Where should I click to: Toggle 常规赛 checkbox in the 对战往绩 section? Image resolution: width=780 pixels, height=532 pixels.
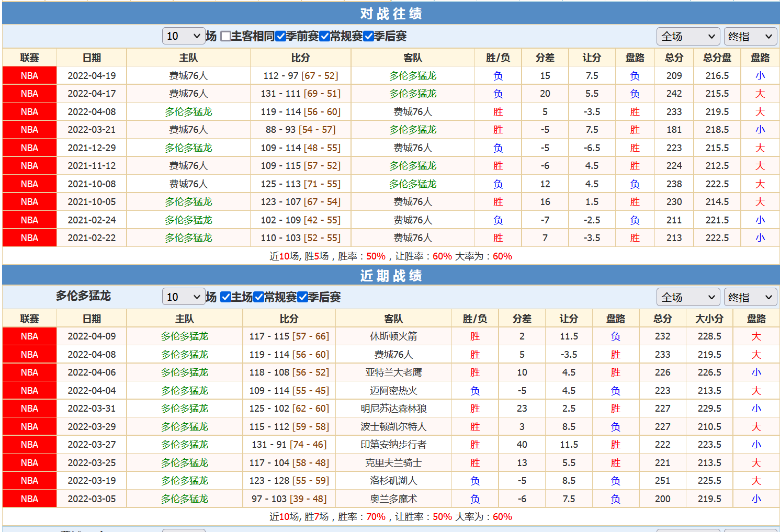(x=324, y=36)
